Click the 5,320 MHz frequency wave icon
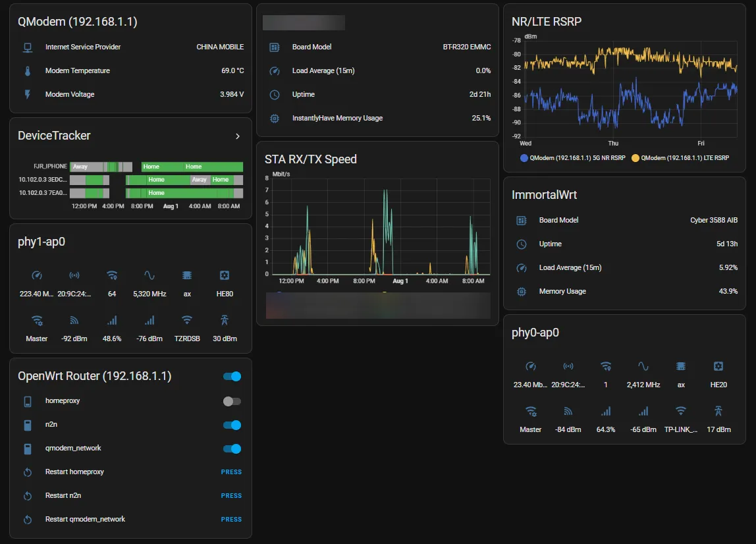Image resolution: width=756 pixels, height=544 pixels. point(149,275)
